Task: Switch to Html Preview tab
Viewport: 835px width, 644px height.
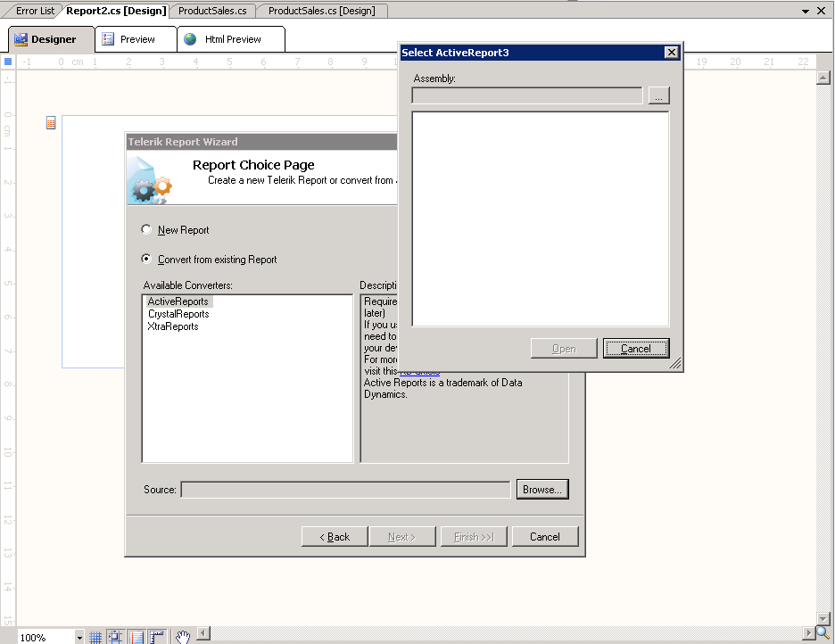Action: pyautogui.click(x=231, y=39)
